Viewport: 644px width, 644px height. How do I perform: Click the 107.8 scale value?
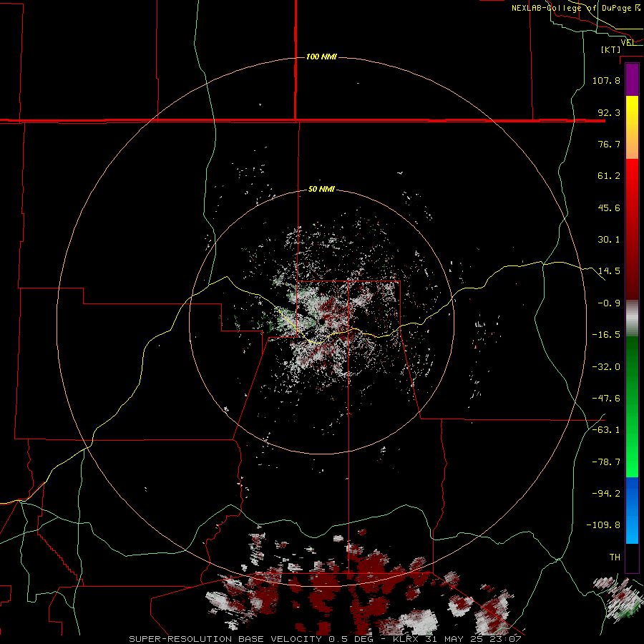606,80
